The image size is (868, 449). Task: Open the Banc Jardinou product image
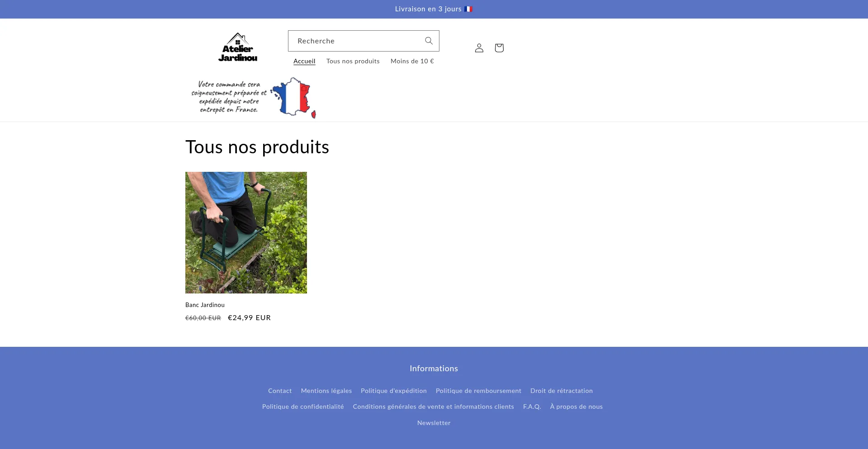tap(246, 232)
